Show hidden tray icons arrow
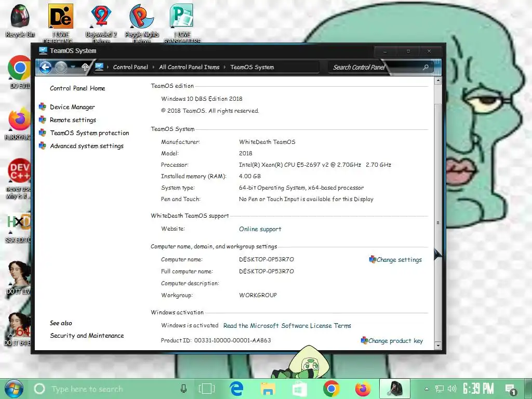The width and height of the screenshot is (532, 399). tap(427, 389)
